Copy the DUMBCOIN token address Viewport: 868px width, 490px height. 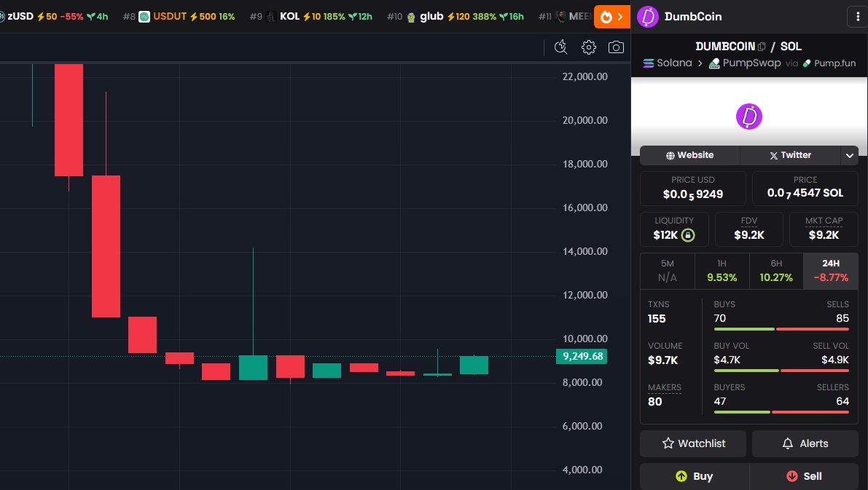pyautogui.click(x=762, y=47)
